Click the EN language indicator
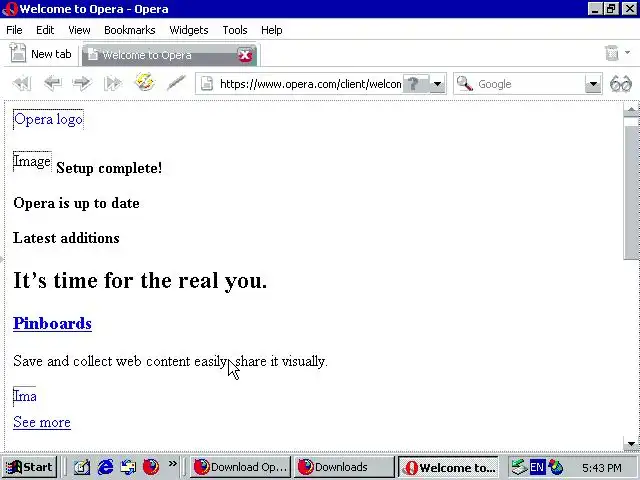 [x=537, y=467]
